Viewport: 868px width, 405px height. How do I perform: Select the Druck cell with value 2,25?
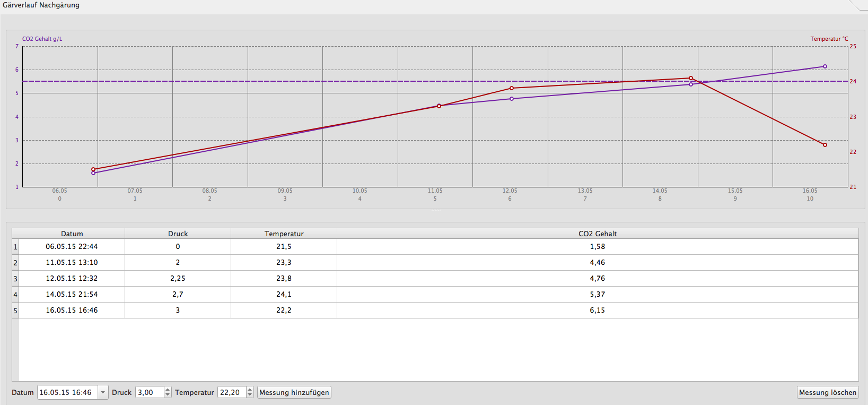[x=178, y=278]
